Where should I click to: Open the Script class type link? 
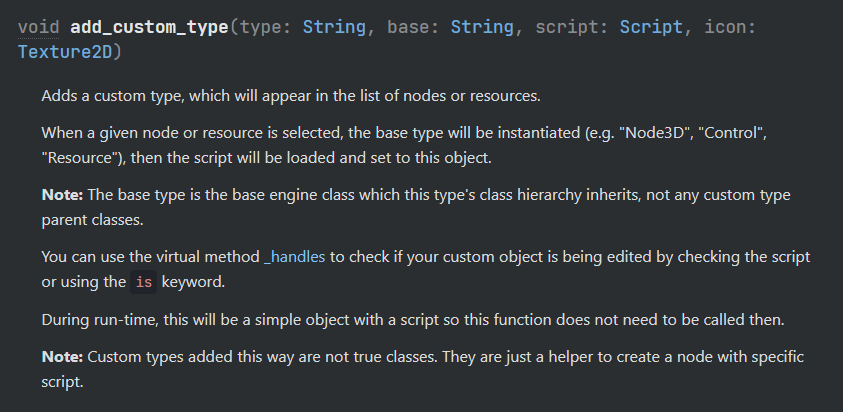point(651,27)
